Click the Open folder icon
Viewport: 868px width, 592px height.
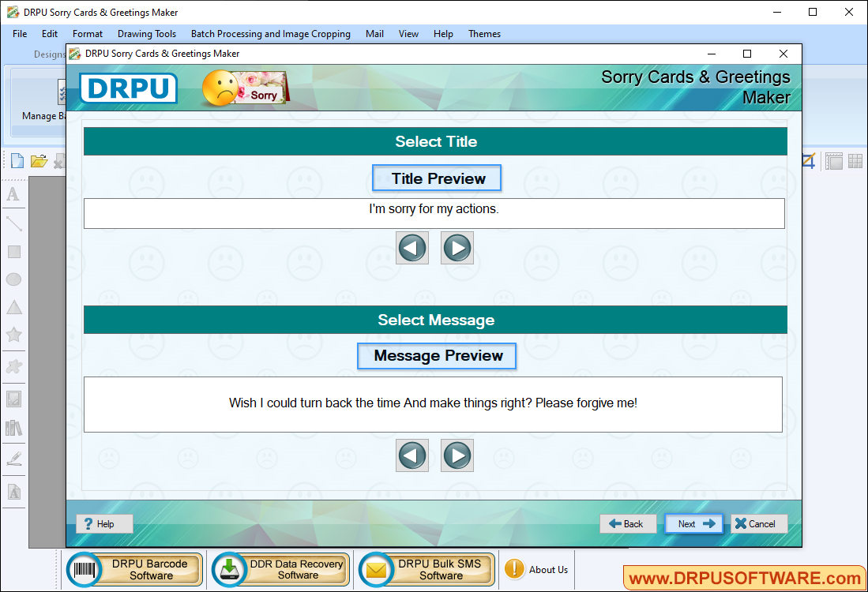click(39, 161)
